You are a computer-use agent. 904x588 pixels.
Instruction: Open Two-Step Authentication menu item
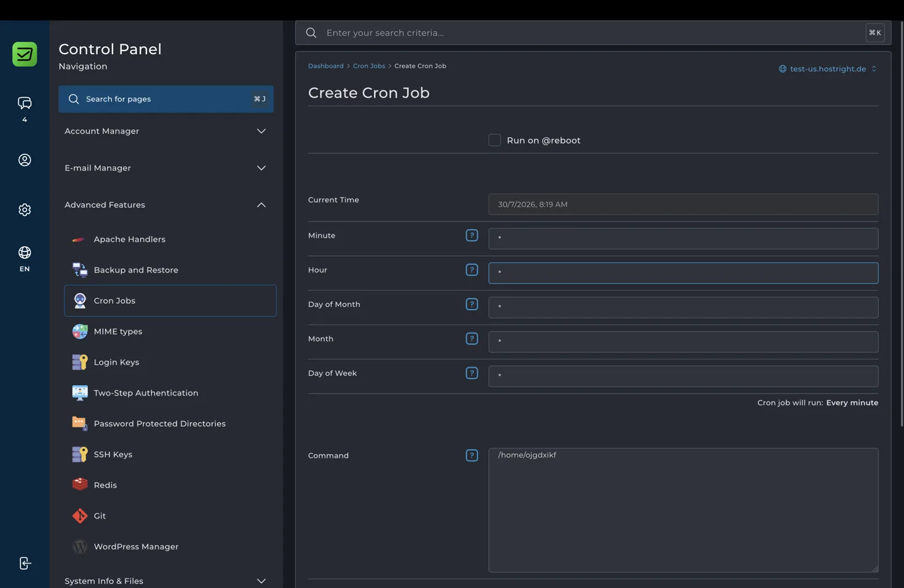(x=170, y=393)
